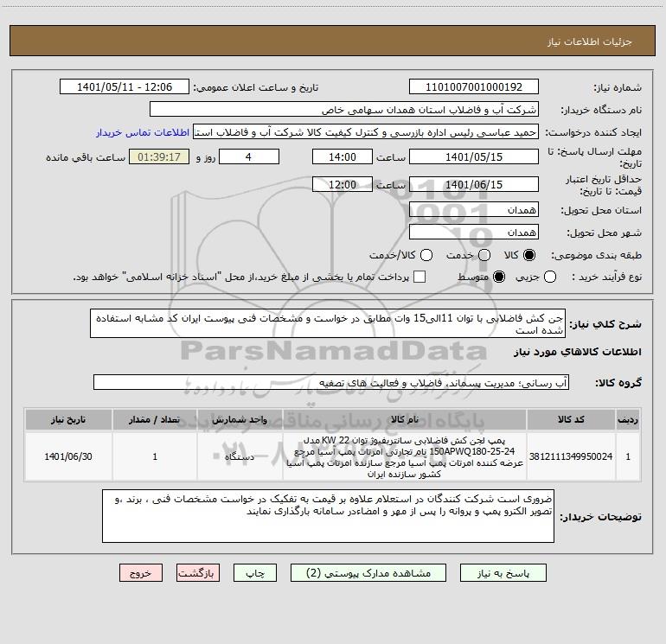Viewport: 666px width, 644px height.
Task: Click the جزئیات اطلاعات نیاز header title
Action: click(x=589, y=41)
